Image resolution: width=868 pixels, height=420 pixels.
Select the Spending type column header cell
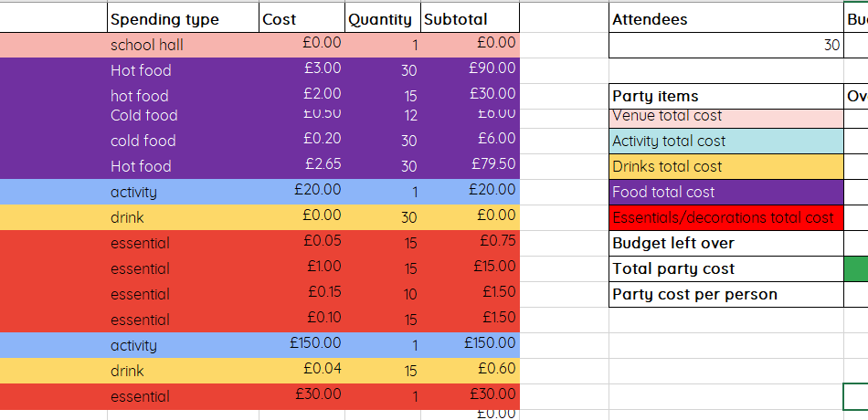tap(182, 19)
